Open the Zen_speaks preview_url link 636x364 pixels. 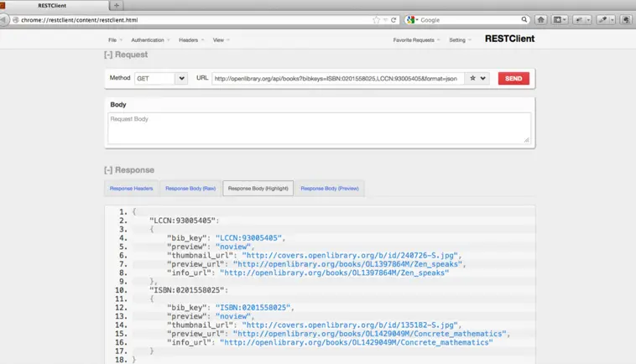pos(347,264)
